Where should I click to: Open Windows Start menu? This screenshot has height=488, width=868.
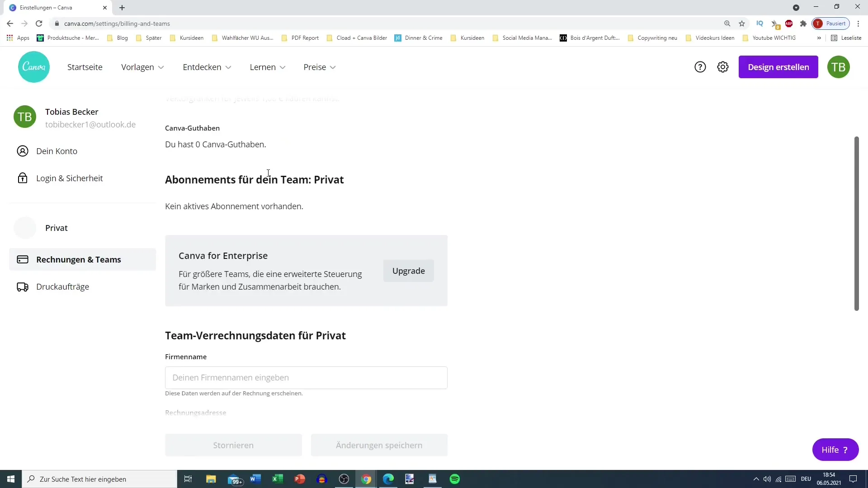point(11,479)
